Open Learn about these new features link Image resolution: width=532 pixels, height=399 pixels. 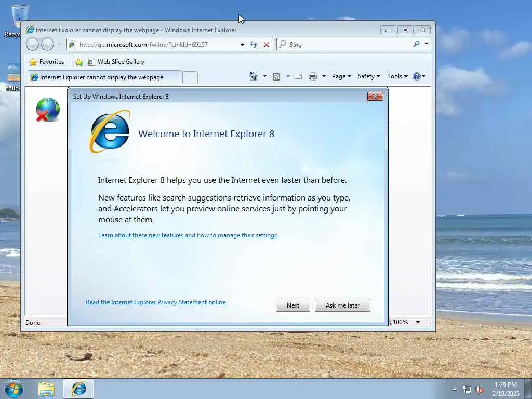coord(187,235)
